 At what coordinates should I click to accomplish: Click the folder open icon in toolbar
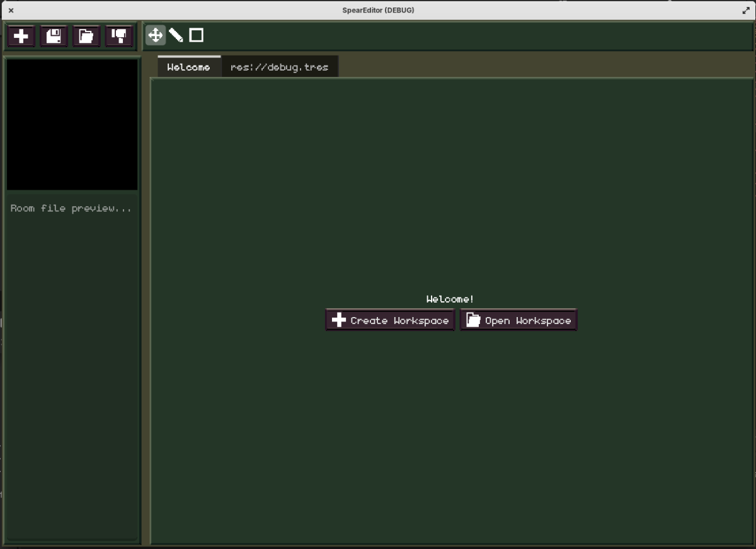click(x=86, y=36)
